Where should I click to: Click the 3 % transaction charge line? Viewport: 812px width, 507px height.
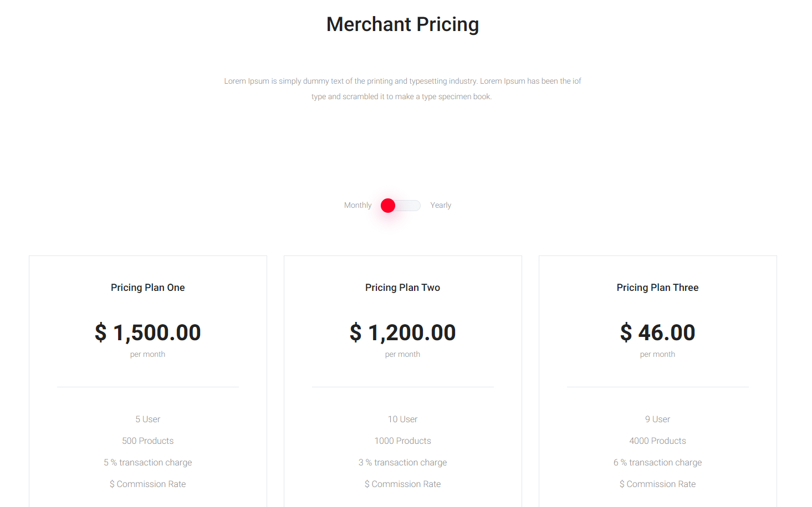tap(402, 463)
